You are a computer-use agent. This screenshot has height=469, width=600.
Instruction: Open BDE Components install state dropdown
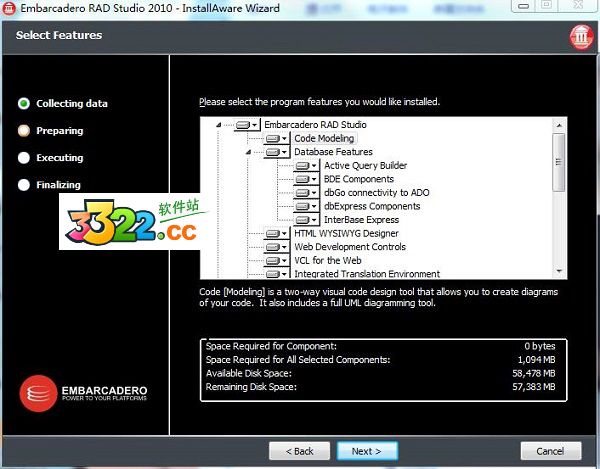coord(307,179)
